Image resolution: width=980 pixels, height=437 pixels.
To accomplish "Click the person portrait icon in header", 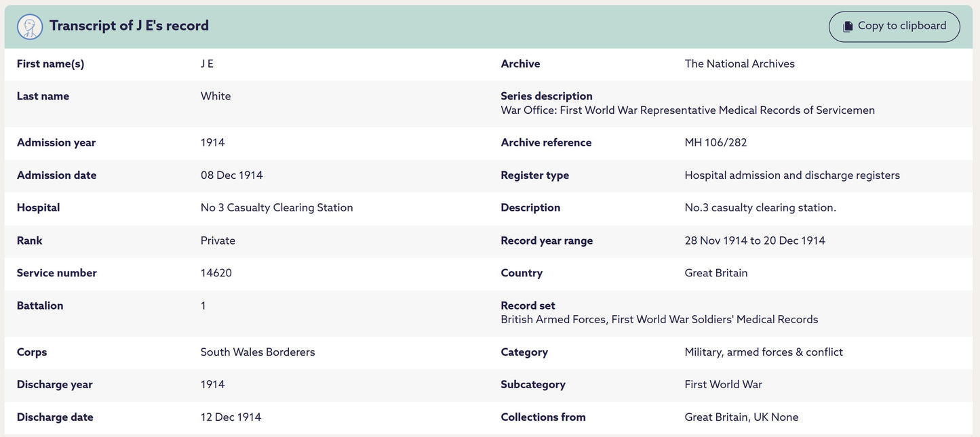I will [30, 26].
